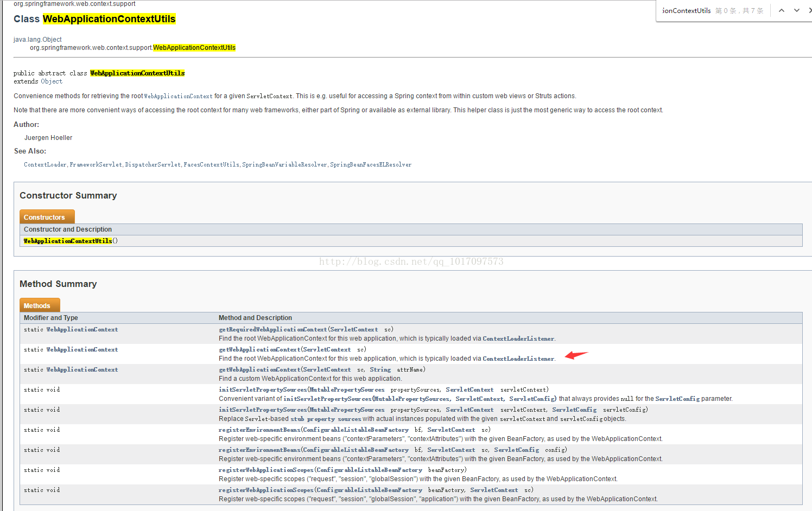Viewport: 812px width, 511px height.
Task: Click 'Modifier and Type' column header
Action: tap(51, 318)
